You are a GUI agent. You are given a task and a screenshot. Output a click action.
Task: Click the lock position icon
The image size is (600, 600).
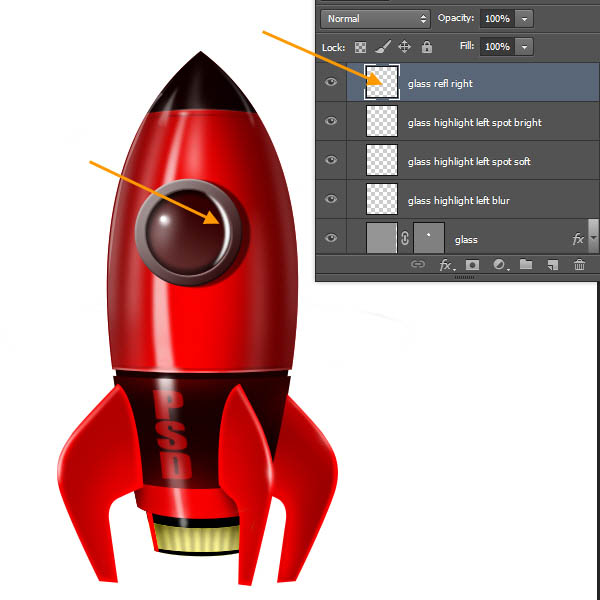(405, 47)
